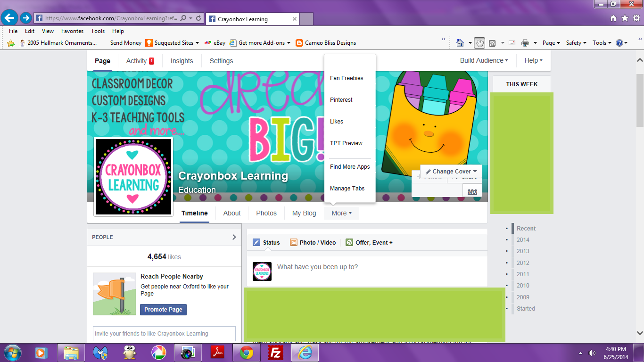Open the Change Cover dropdown
The width and height of the screenshot is (644, 362).
click(450, 171)
